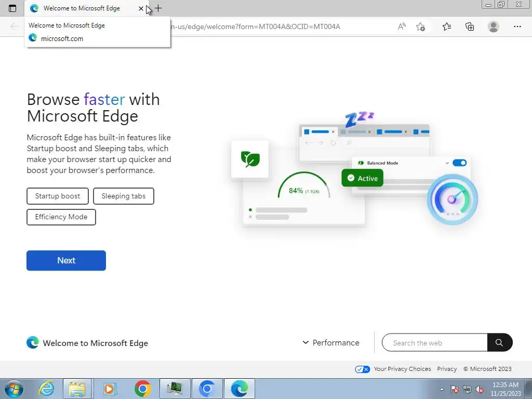532x399 pixels.
Task: Click the Sleeping tabs button
Action: point(124,196)
